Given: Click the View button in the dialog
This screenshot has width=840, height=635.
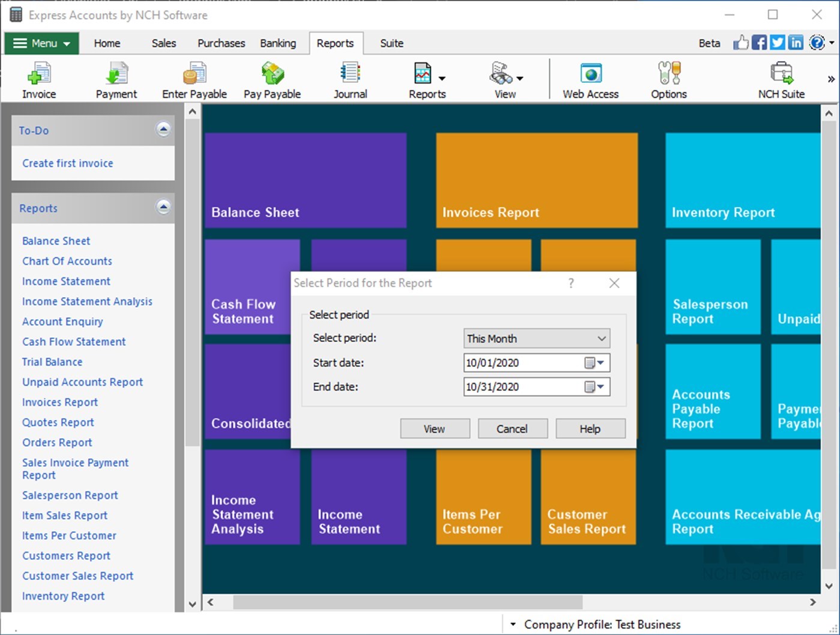Looking at the screenshot, I should coord(434,429).
